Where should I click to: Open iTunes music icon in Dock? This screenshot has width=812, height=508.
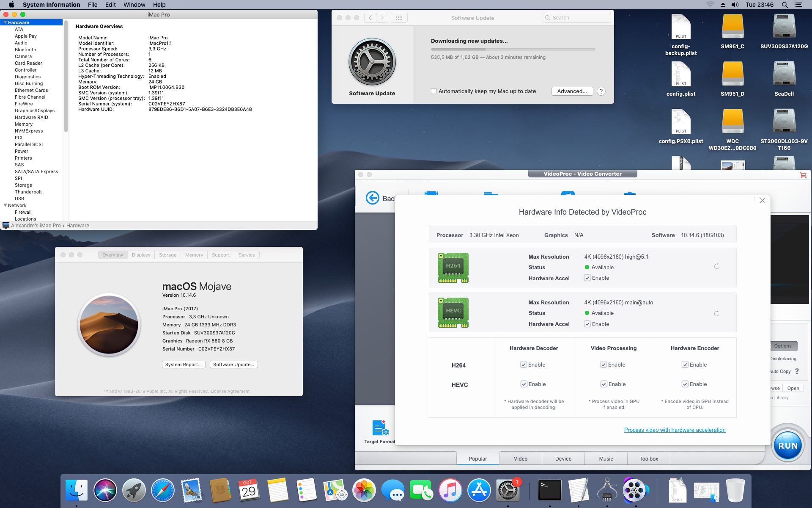(x=450, y=490)
